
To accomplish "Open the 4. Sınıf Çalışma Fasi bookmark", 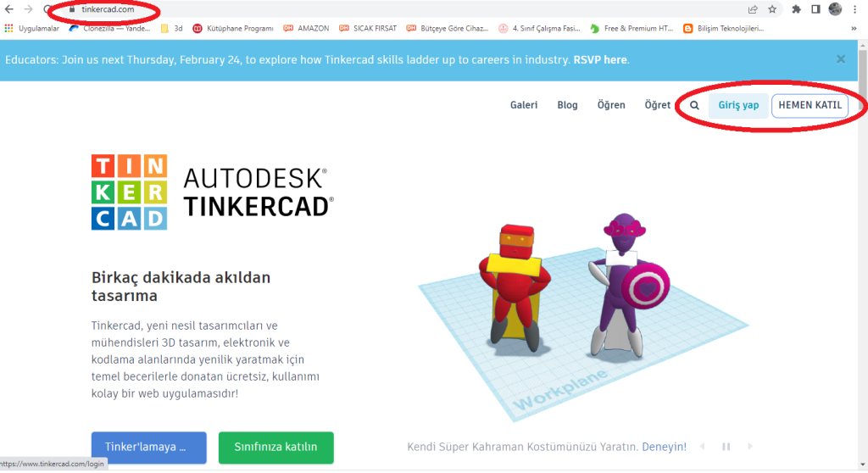I will [540, 28].
